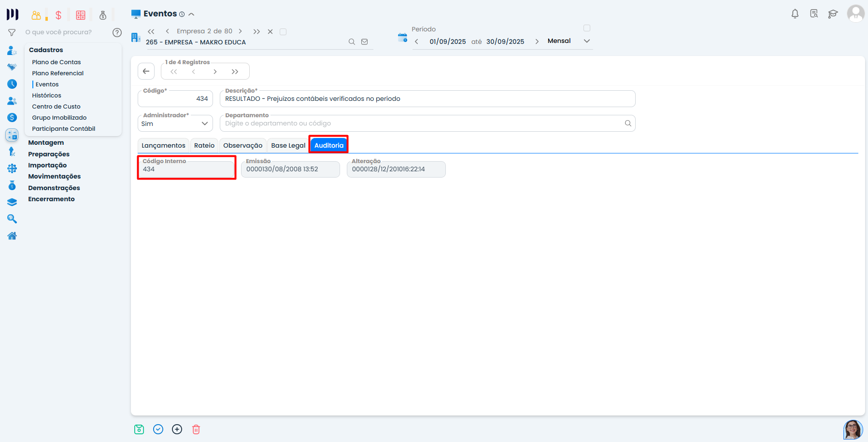Image resolution: width=868 pixels, height=442 pixels.
Task: Click the help question mark icon
Action: [117, 32]
